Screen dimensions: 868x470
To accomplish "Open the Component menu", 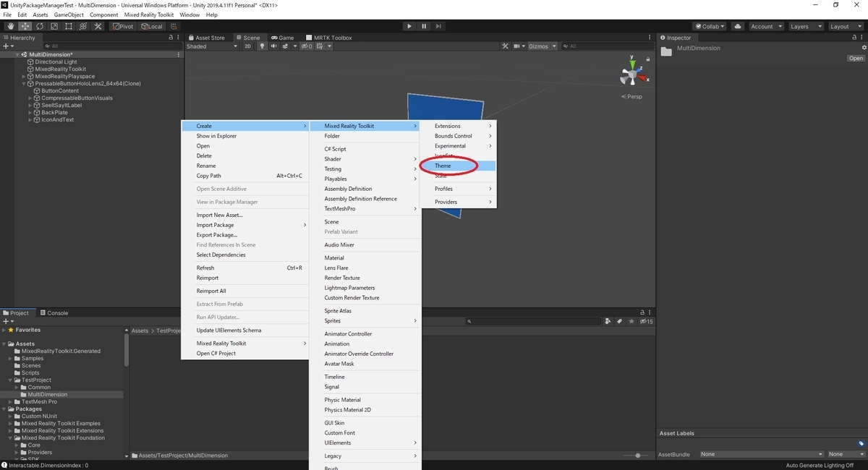I will click(103, 14).
